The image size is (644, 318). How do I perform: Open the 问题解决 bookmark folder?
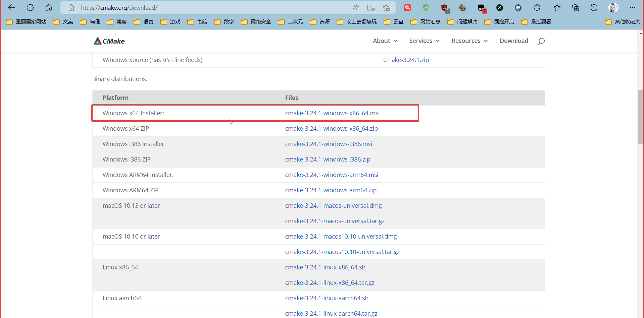pyautogui.click(x=462, y=22)
